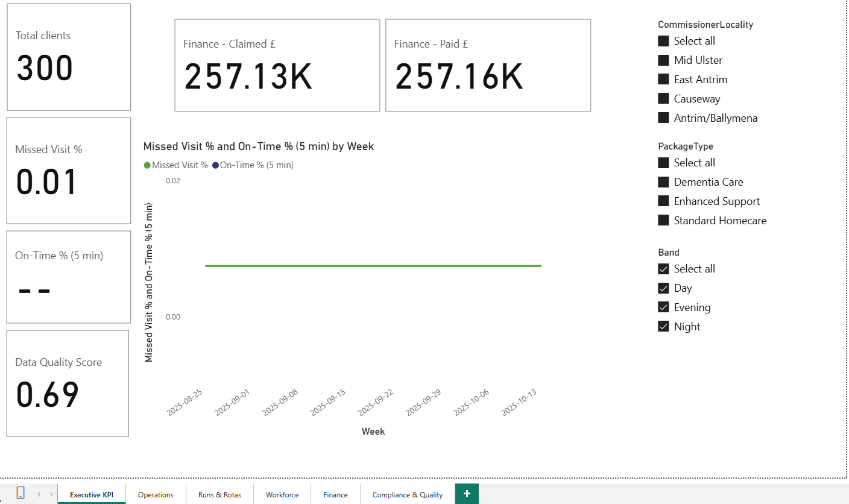Click the green plus icon to add a new page
This screenshot has height=504, width=849.
[466, 494]
